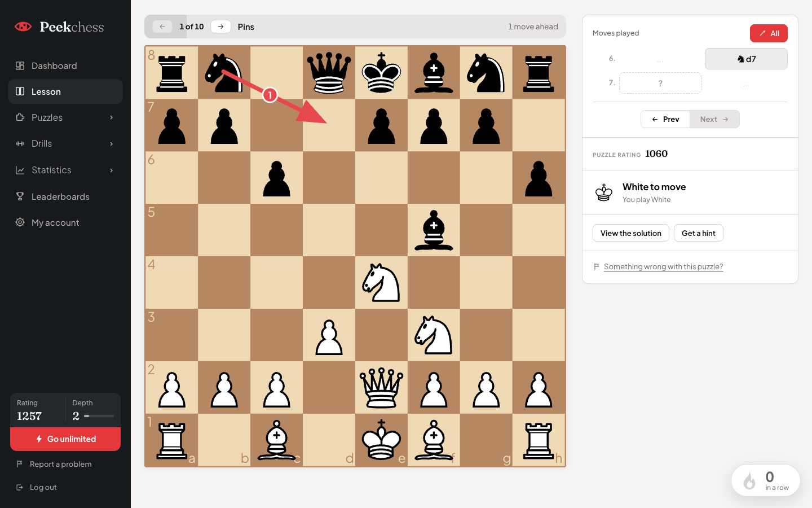Image resolution: width=812 pixels, height=508 pixels.
Task: Click Log out
Action: pos(43,487)
